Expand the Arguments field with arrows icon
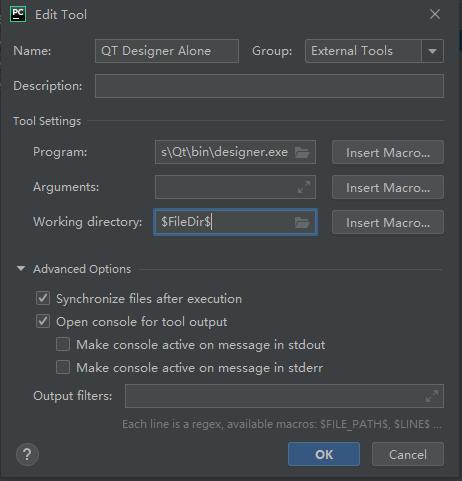 tap(304, 187)
